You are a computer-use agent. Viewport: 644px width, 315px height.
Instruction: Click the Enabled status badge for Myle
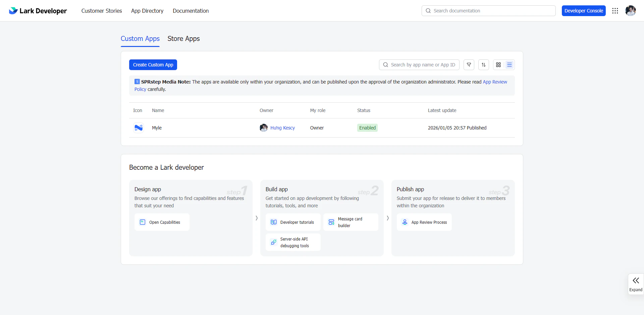(x=367, y=128)
